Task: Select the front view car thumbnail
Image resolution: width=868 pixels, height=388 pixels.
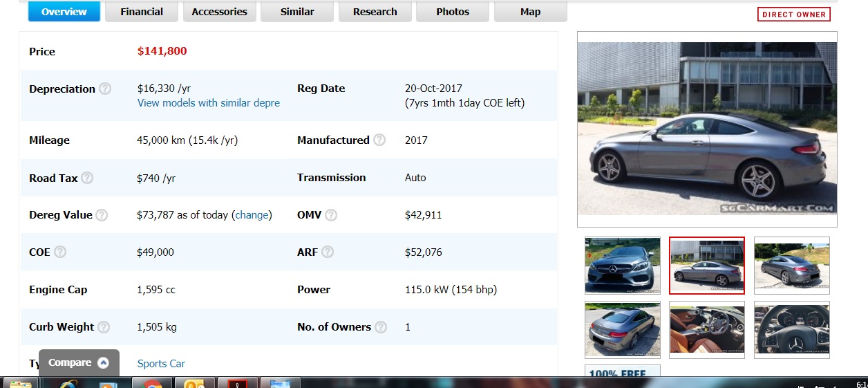Action: [623, 266]
